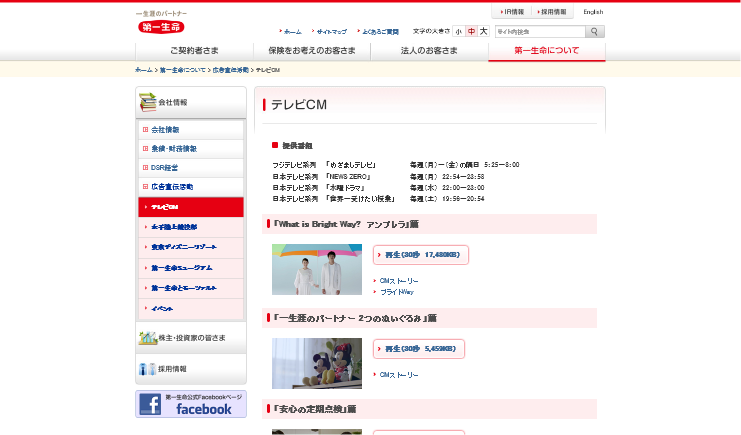Click the 会社情報 books icon
Image resolution: width=741 pixels, height=435 pixels.
pyautogui.click(x=147, y=102)
